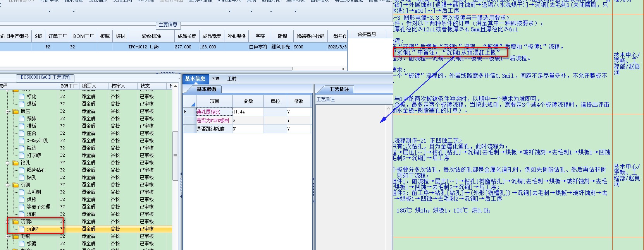
Task: Select the 是否跳过除胶 parameter row
Action: [247, 129]
